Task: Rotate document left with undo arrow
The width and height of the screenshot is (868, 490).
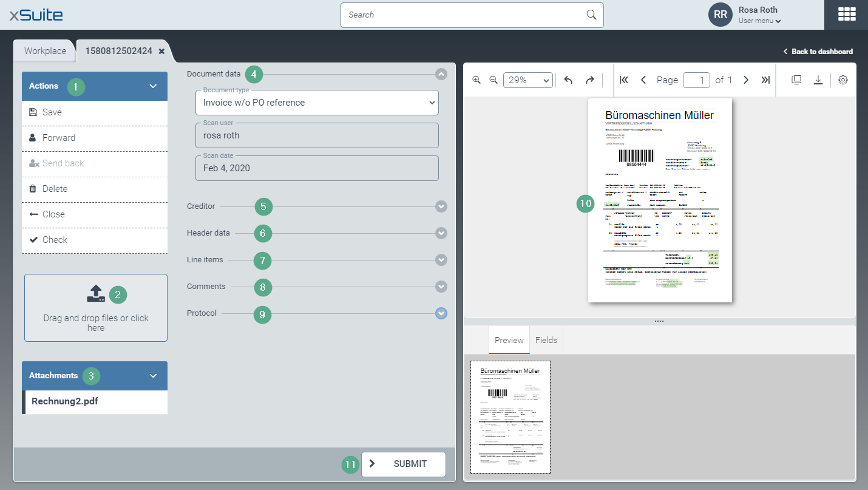Action: pos(568,80)
